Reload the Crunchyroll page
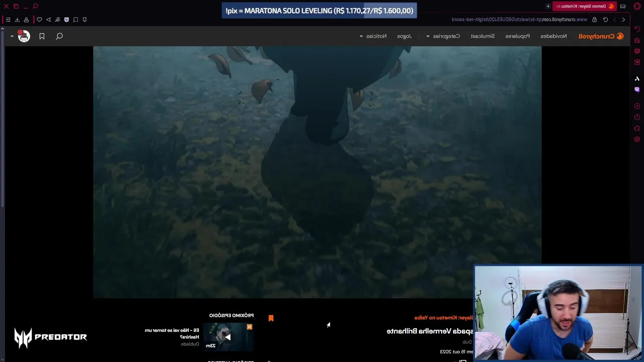This screenshot has width=644, height=362. [605, 20]
